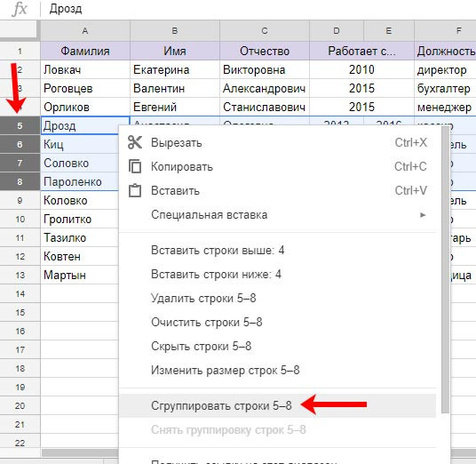Image resolution: width=476 pixels, height=464 pixels.
Task: Select row 5 header
Action: [20, 125]
